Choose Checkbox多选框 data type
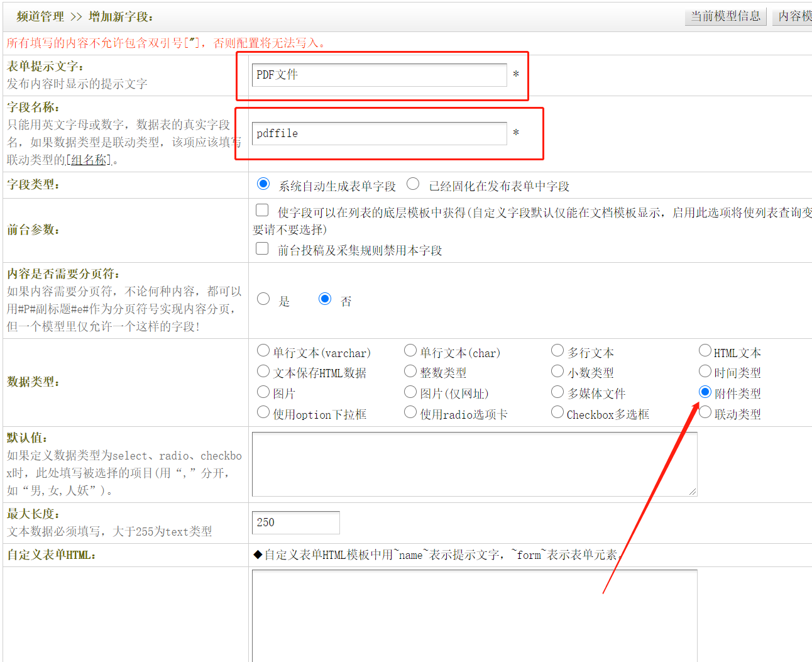This screenshot has height=662, width=812. [557, 412]
